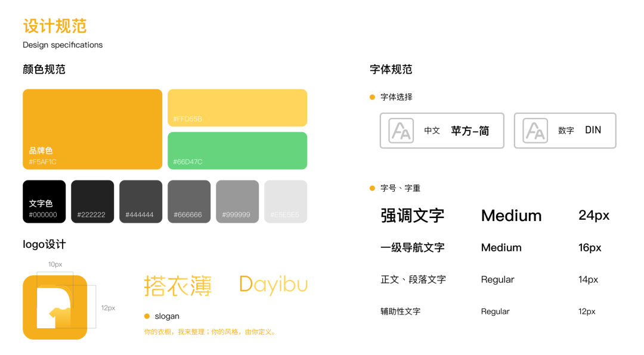
Task: Click the Dayibu English wordmark
Action: pos(273,285)
